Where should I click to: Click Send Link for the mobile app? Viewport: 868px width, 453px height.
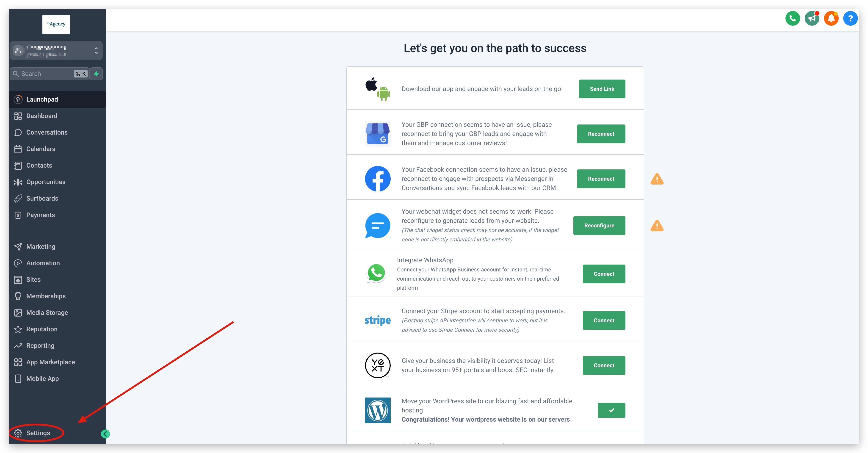click(x=602, y=89)
